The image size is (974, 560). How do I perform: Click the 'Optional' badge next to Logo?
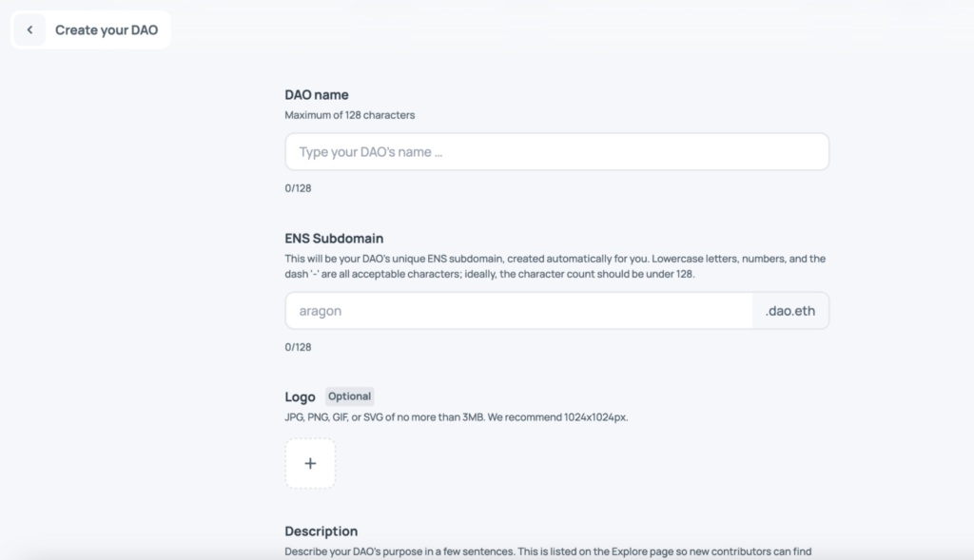(350, 396)
